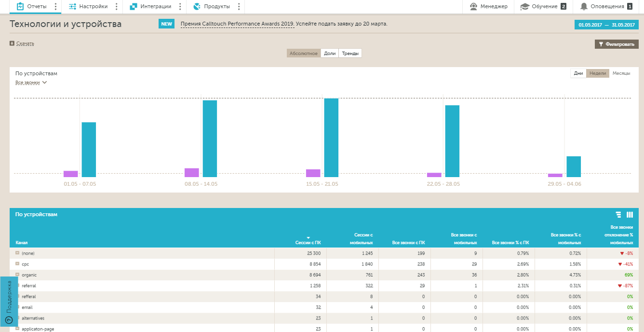Screen dimensions: 644x332
Task: Click the Скачать download link
Action: pos(25,43)
